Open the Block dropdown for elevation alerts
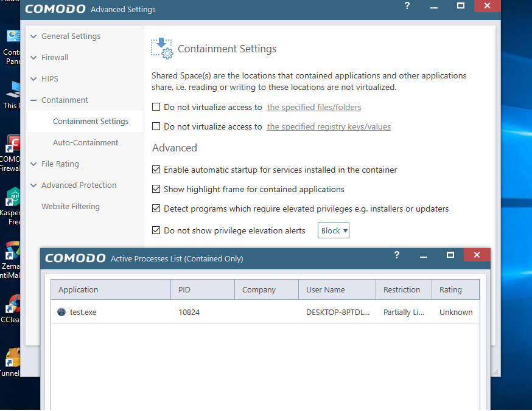532x411 pixels. (334, 230)
